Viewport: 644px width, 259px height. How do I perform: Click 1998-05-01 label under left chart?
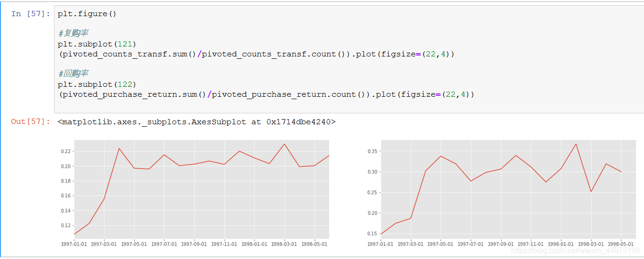(314, 244)
